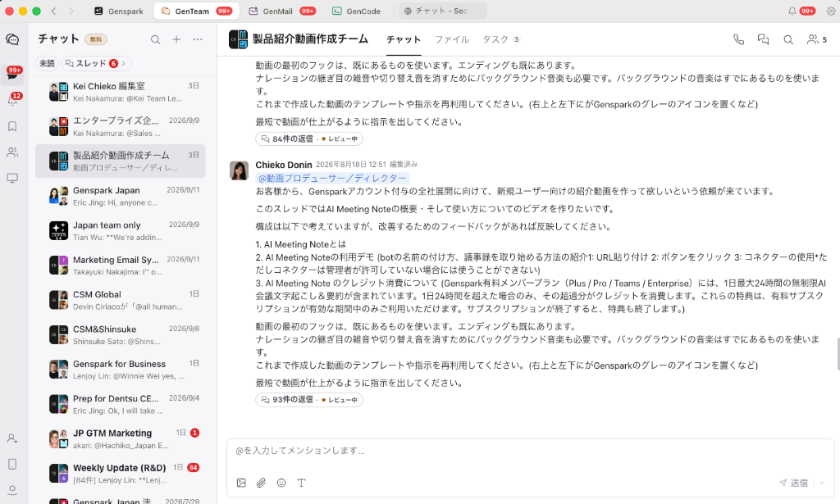Click the message input field
Viewport: 840px width, 504px height.
pyautogui.click(x=531, y=451)
